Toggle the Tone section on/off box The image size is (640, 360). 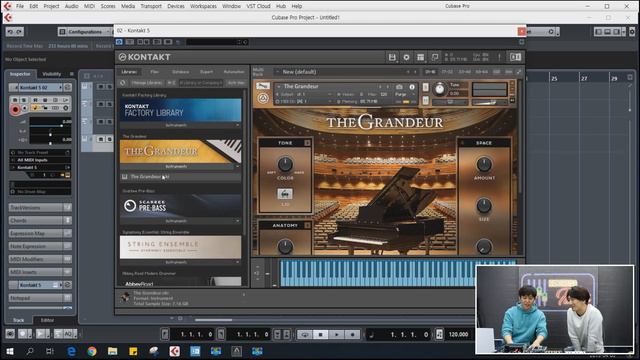click(307, 143)
